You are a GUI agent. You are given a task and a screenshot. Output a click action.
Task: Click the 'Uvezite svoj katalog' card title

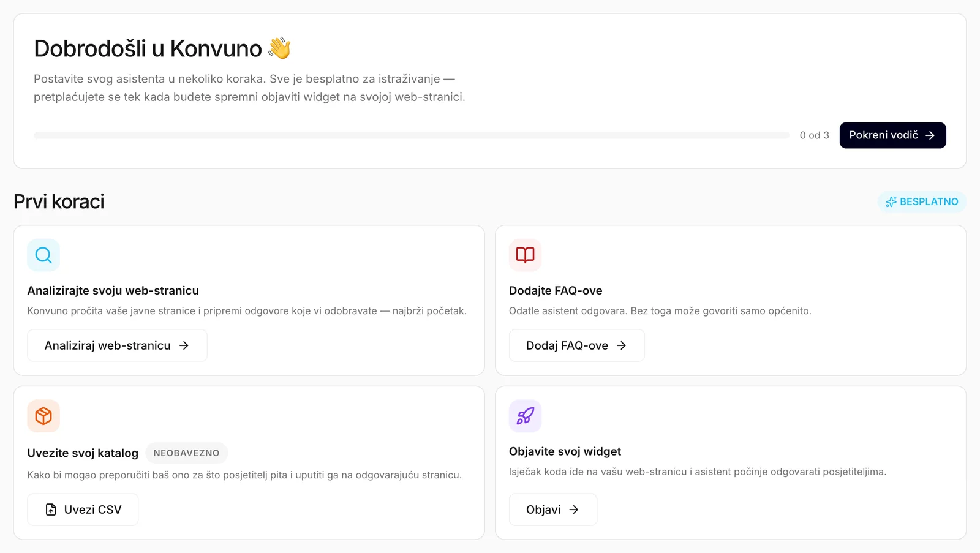83,453
